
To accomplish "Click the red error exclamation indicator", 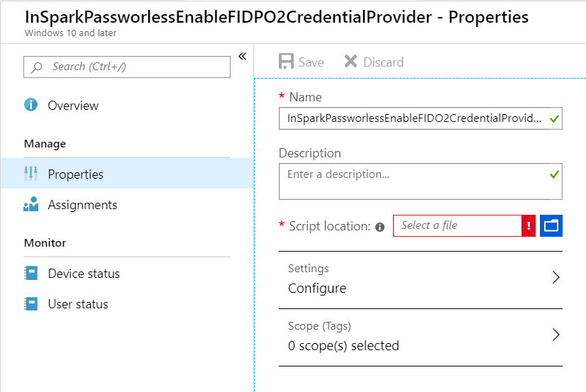I will [x=529, y=225].
